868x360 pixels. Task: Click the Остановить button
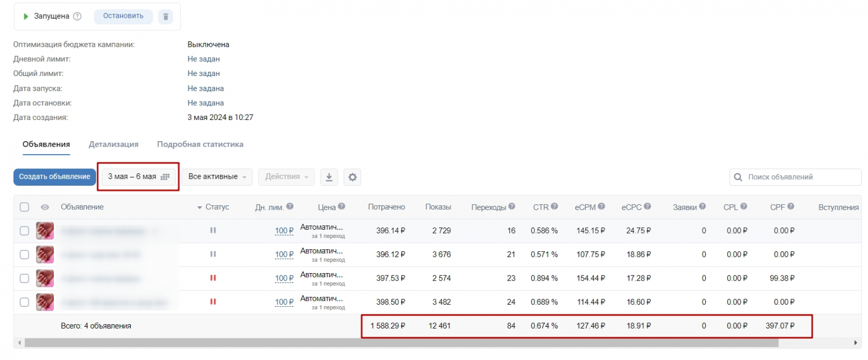pyautogui.click(x=123, y=16)
